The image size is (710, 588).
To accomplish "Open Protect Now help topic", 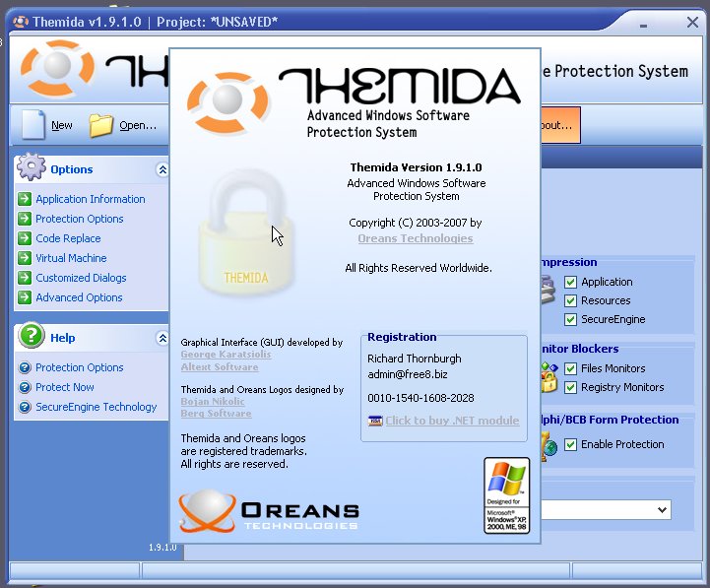I will click(65, 387).
